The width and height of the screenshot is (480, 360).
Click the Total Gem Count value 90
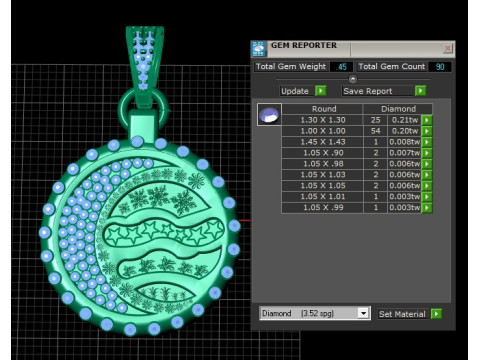(440, 67)
